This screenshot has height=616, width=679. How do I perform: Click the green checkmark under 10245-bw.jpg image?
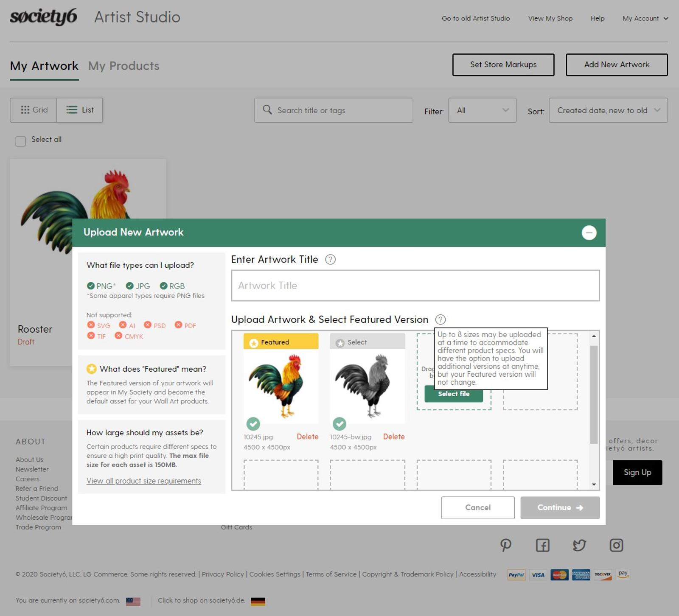(x=339, y=423)
